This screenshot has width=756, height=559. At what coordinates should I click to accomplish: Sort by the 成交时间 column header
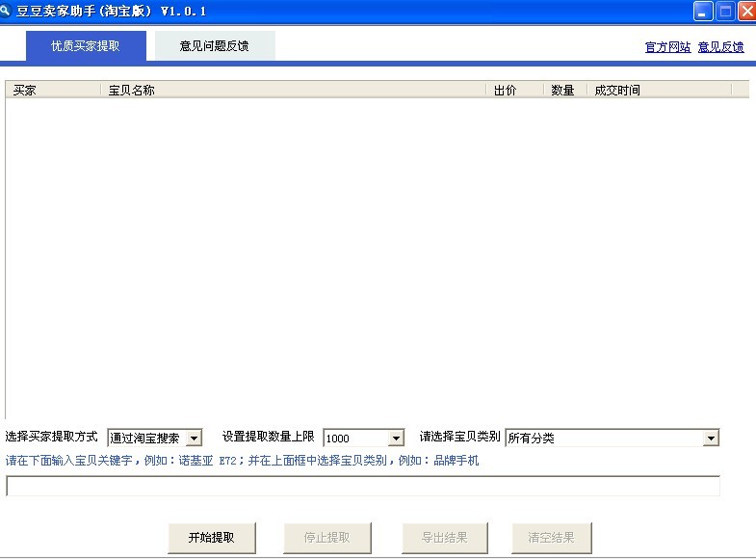click(659, 91)
